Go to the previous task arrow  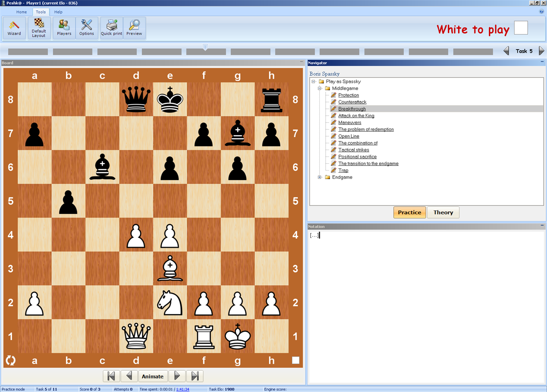tap(506, 51)
